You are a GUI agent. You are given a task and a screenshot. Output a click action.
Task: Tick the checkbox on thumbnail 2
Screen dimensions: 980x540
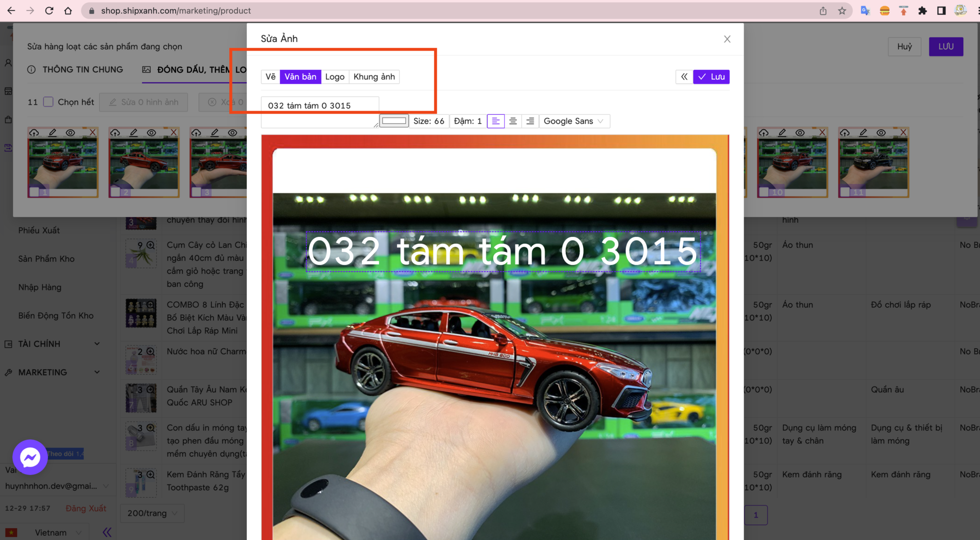coord(115,190)
